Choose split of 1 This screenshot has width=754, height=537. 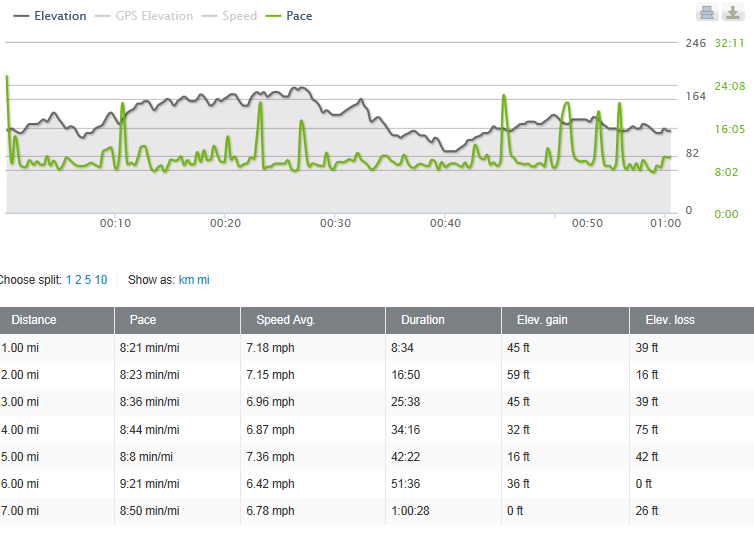[x=69, y=280]
